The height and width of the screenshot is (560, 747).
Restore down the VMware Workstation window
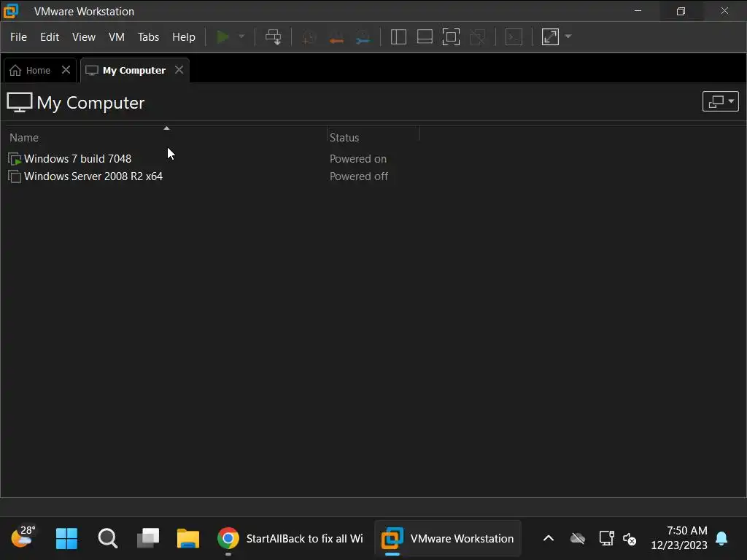(x=681, y=11)
